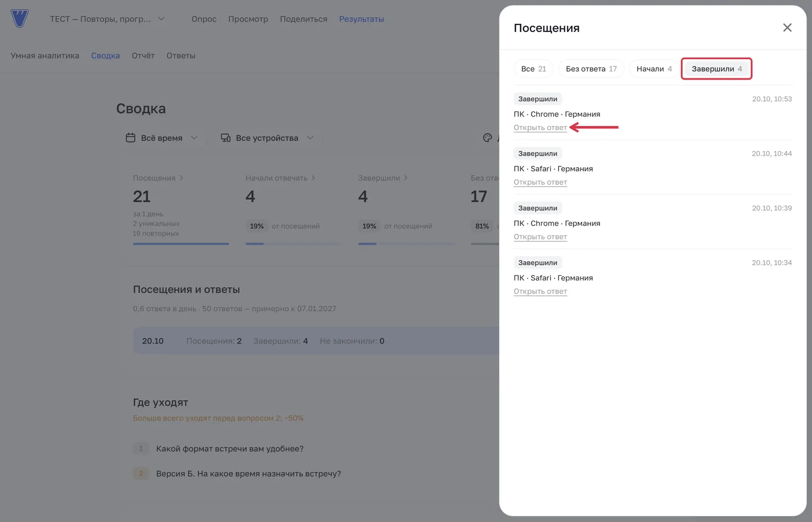Select the Начали 4 filter tab
Viewport: 812px width, 522px height.
tap(654, 69)
